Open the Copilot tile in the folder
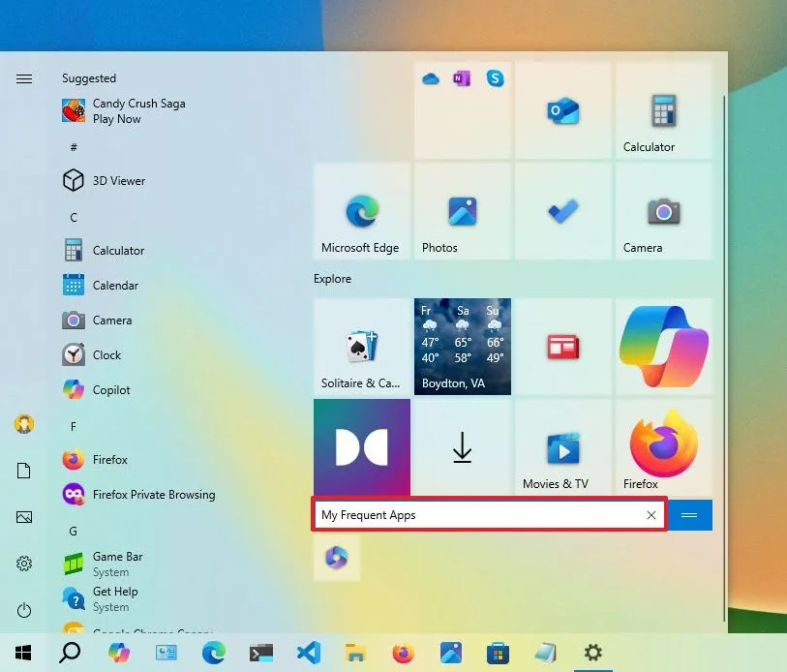Viewport: 787px width, 672px height. tap(336, 559)
